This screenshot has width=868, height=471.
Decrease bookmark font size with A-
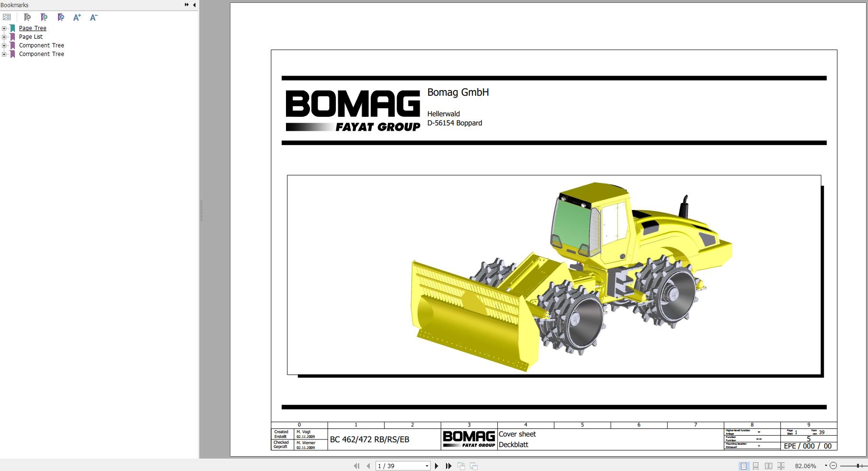pos(94,17)
